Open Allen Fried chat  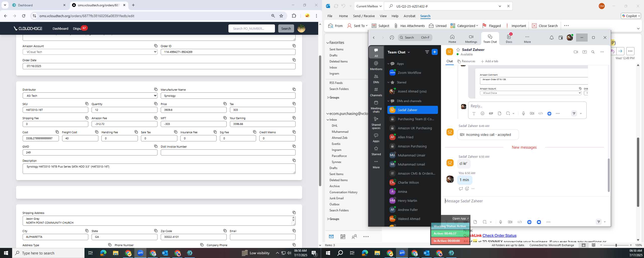click(x=413, y=137)
